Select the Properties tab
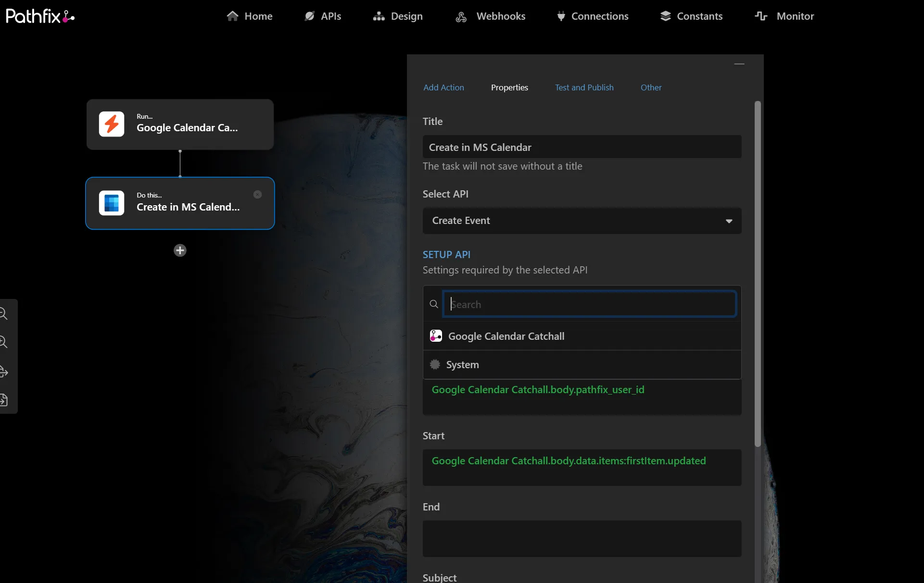 [509, 87]
